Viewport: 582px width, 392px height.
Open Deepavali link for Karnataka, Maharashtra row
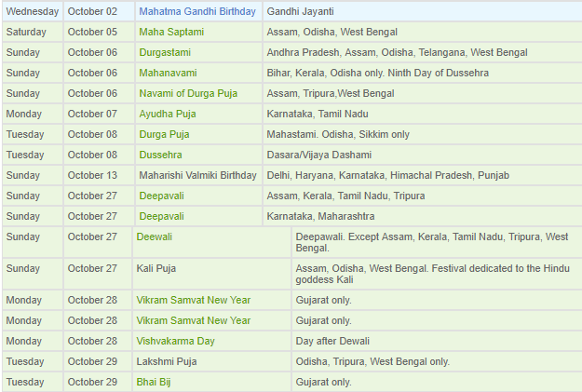click(161, 216)
